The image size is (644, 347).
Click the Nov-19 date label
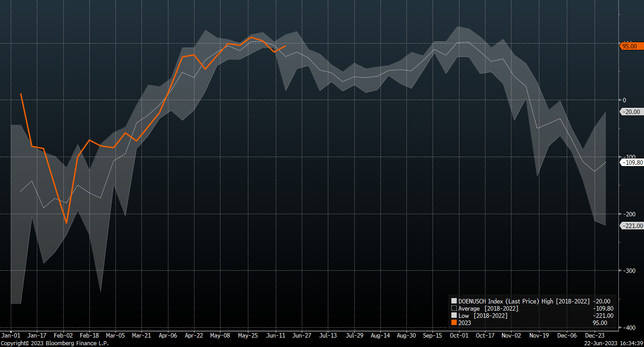click(x=539, y=335)
